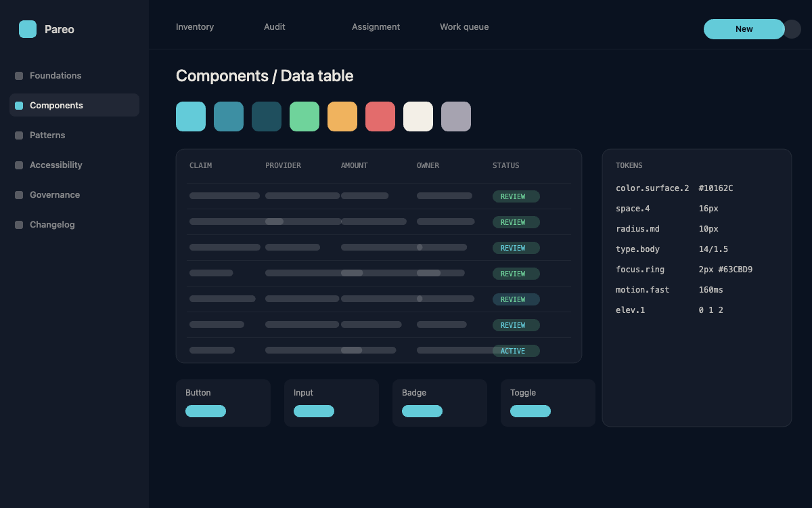This screenshot has height=508, width=812.
Task: Select the Governance sidebar icon
Action: coord(19,195)
